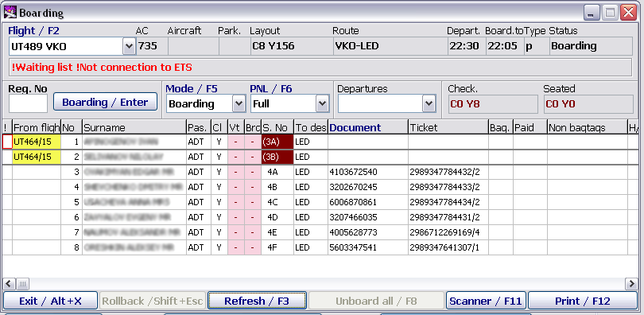Click seat number 4D cell
Viewport: 644px width, 315px height.
pos(277,217)
